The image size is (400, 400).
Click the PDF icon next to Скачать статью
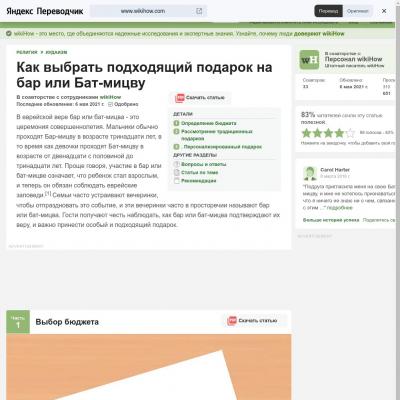[180, 98]
